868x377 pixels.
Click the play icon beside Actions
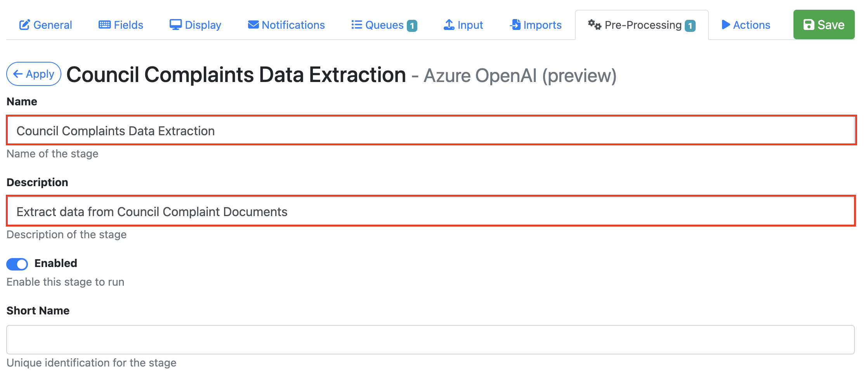pos(726,25)
